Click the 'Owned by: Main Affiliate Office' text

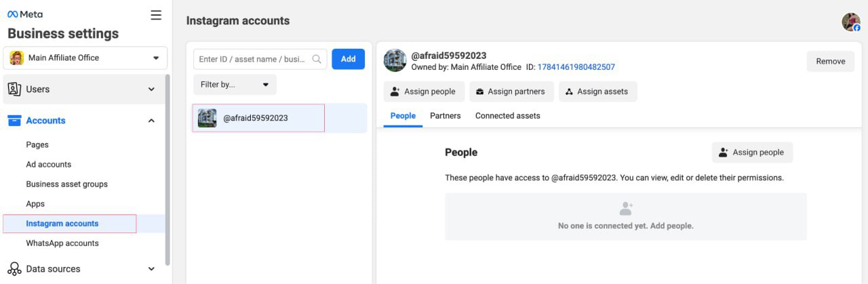tap(467, 67)
